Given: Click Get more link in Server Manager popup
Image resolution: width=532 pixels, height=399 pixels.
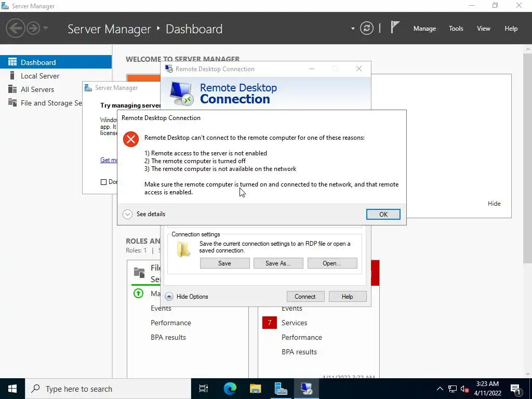Looking at the screenshot, I should (109, 160).
